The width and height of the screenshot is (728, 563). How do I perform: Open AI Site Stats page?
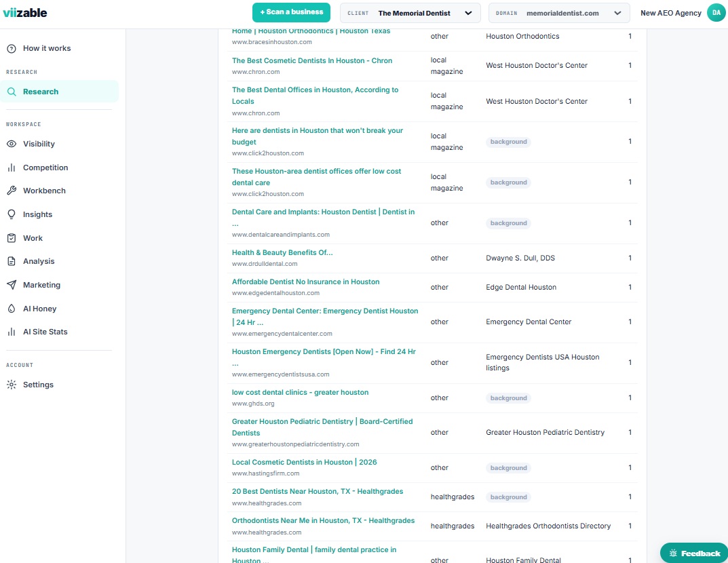[x=45, y=332]
